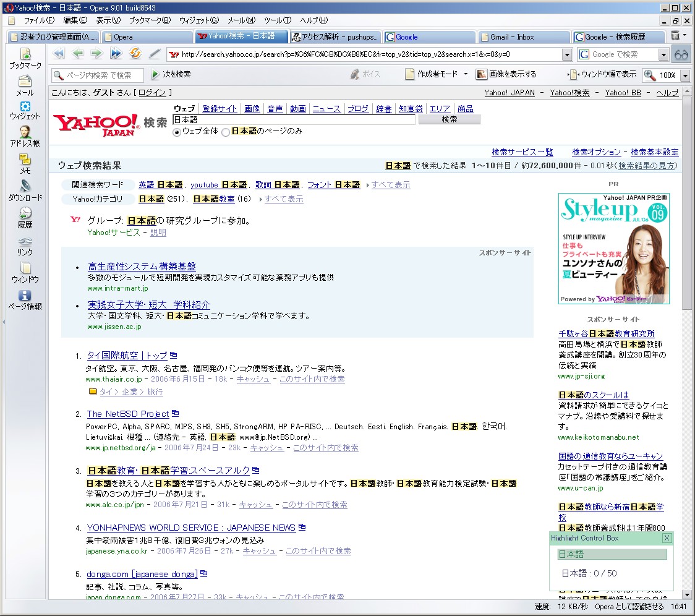
Task: Open the 検索オプション link
Action: click(x=596, y=152)
